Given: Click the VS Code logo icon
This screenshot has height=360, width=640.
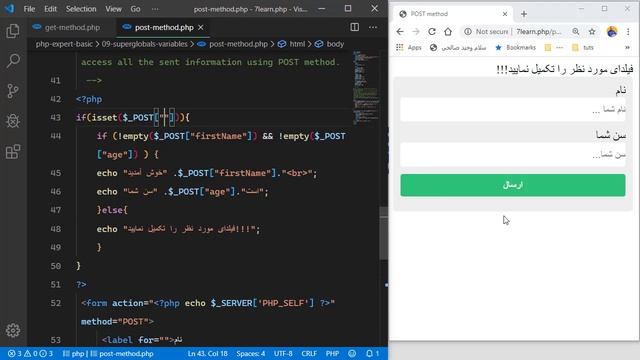Looking at the screenshot, I should coord(9,9).
